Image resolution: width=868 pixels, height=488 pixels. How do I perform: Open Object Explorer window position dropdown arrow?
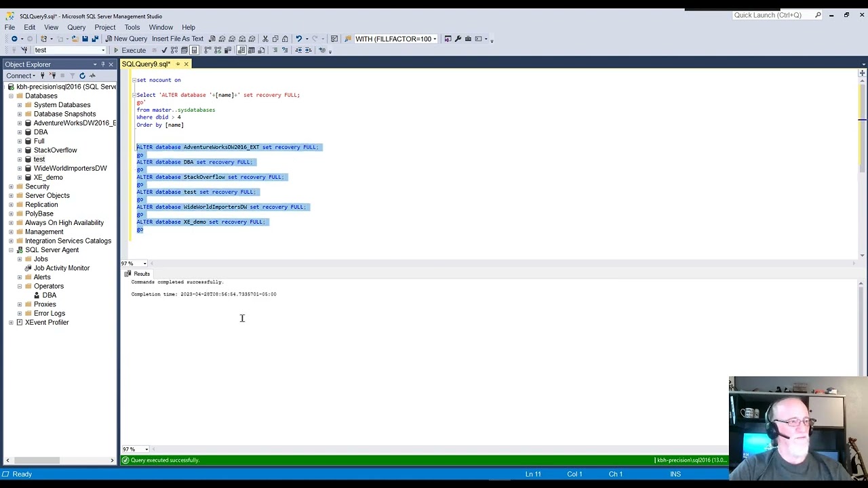click(95, 64)
